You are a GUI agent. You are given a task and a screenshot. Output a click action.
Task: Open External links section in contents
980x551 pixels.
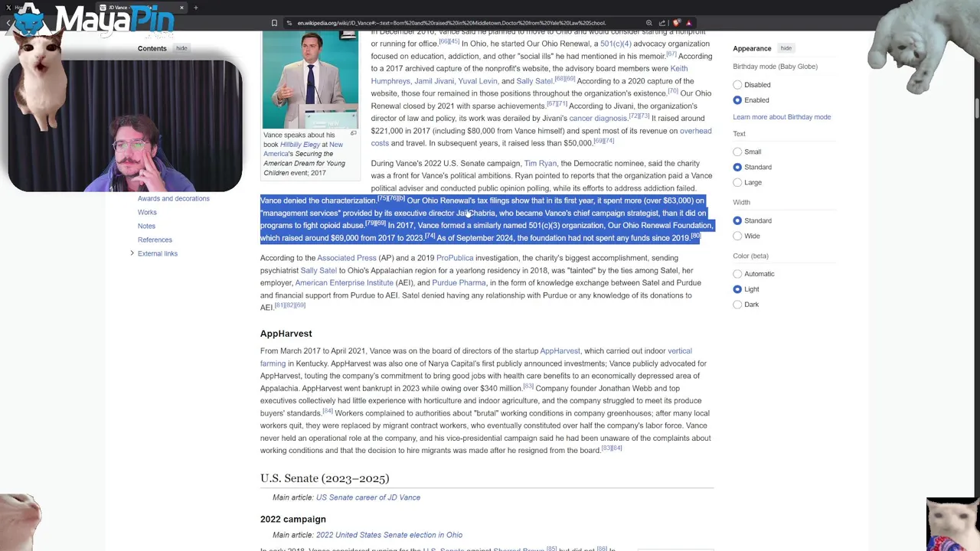click(158, 253)
